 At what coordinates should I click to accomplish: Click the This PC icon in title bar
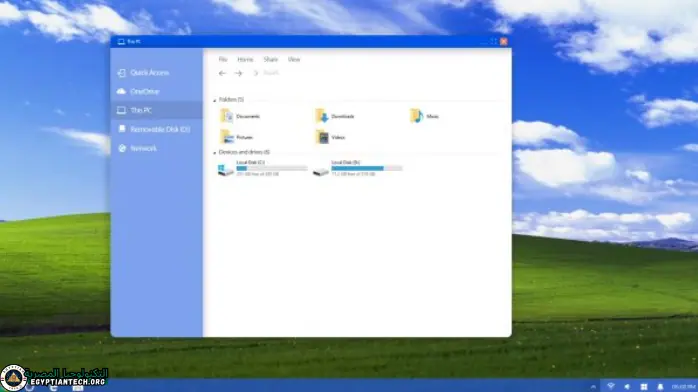click(x=121, y=41)
